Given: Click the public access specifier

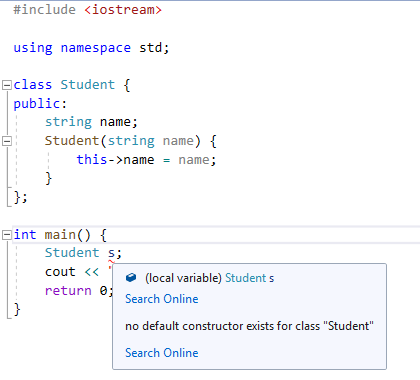Looking at the screenshot, I should tap(36, 104).
